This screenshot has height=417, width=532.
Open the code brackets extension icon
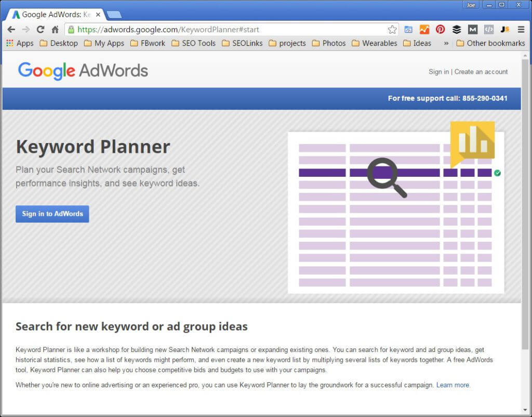coord(489,30)
